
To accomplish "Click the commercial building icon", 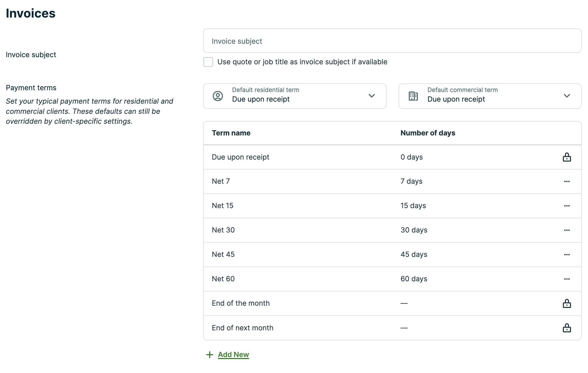I will pyautogui.click(x=413, y=96).
